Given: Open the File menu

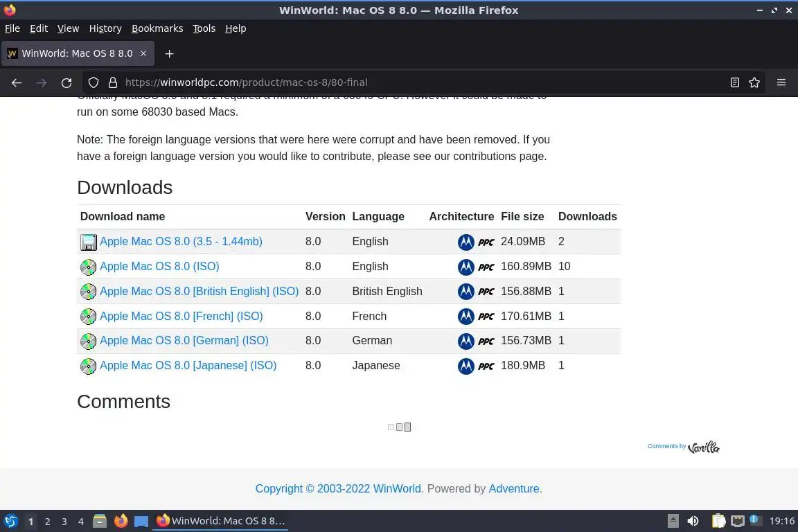Looking at the screenshot, I should (12, 28).
